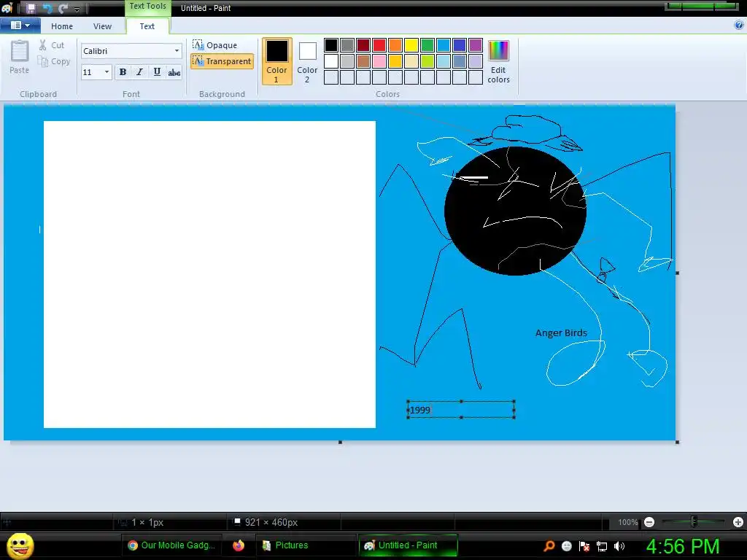The height and width of the screenshot is (560, 747).
Task: Click the orange magnifier tray icon
Action: 549,546
